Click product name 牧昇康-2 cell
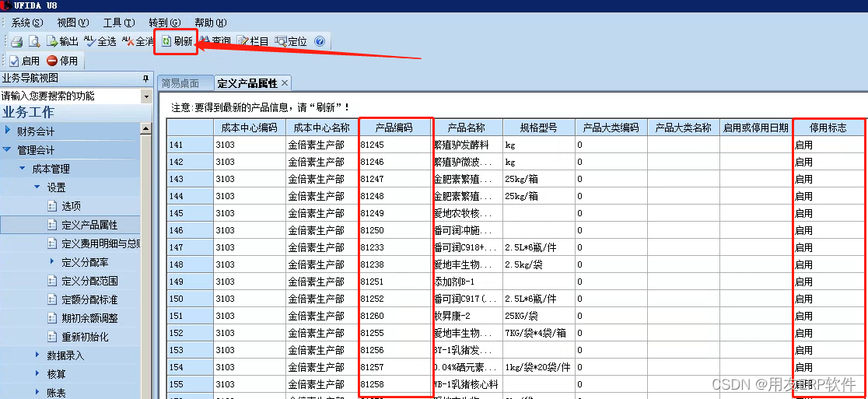Image resolution: width=868 pixels, height=399 pixels. (x=467, y=316)
